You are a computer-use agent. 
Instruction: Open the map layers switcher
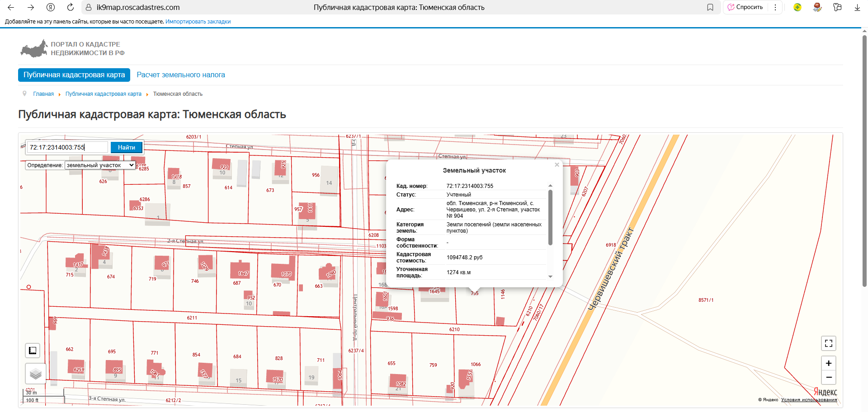pyautogui.click(x=35, y=374)
